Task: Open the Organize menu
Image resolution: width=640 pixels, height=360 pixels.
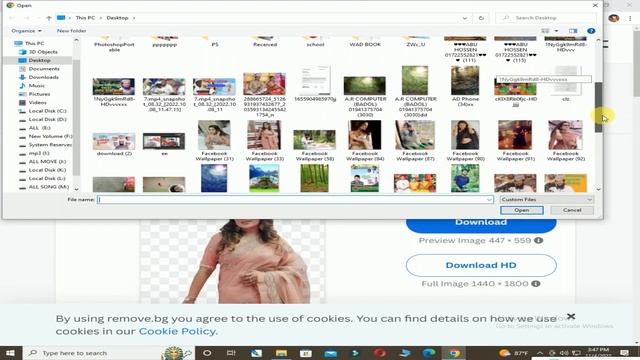Action: click(26, 31)
